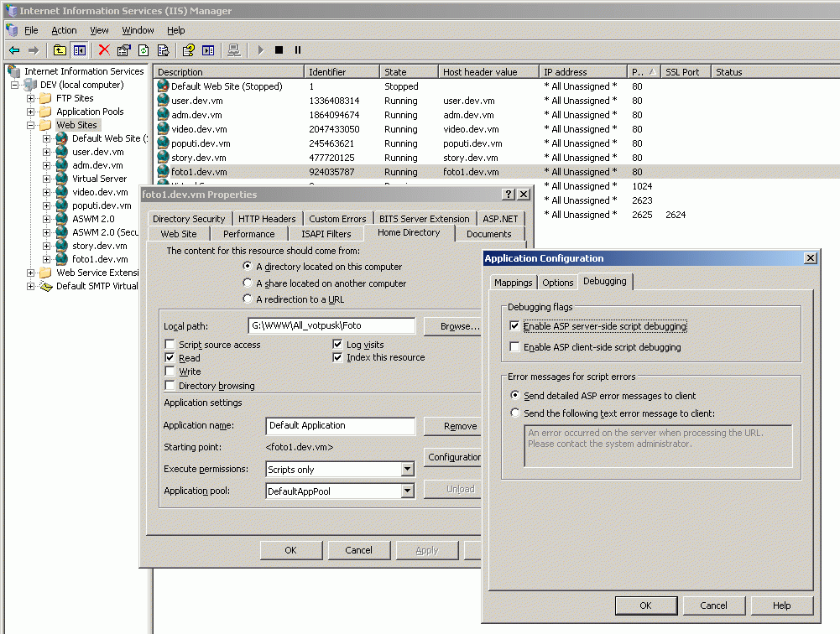840x634 pixels.
Task: Switch to the Directory Security tab
Action: point(189,219)
